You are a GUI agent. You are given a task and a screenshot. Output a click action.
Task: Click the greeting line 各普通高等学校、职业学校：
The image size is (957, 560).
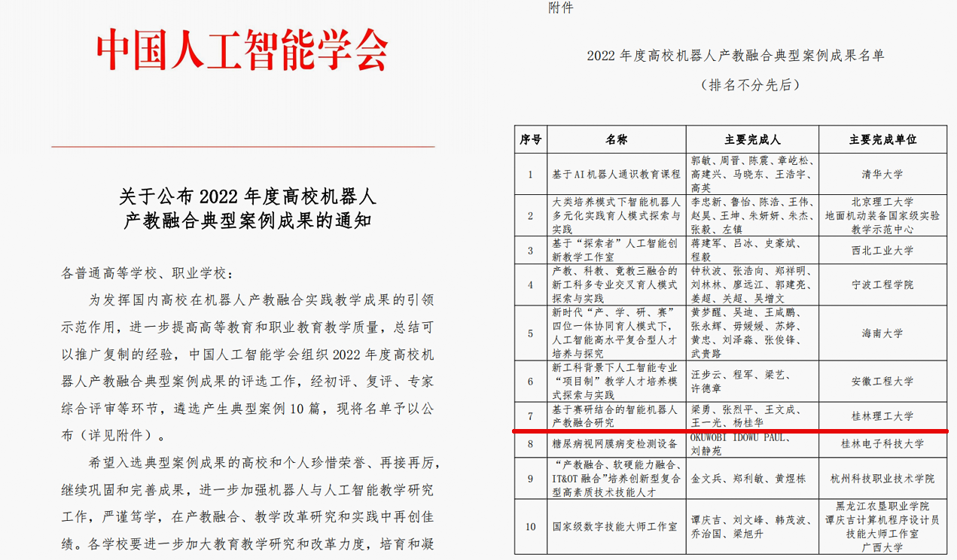point(148,272)
